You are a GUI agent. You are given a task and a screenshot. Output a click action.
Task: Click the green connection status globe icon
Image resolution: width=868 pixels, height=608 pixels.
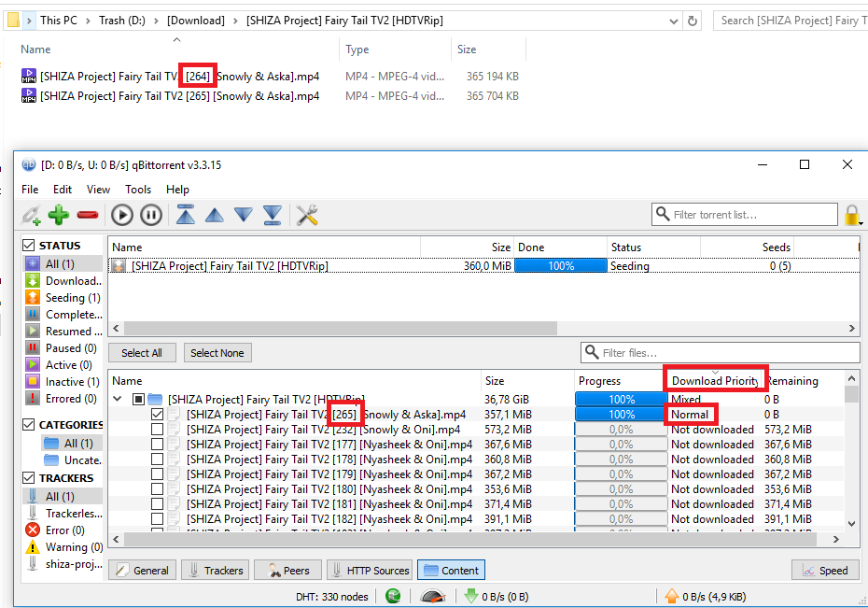point(393,596)
